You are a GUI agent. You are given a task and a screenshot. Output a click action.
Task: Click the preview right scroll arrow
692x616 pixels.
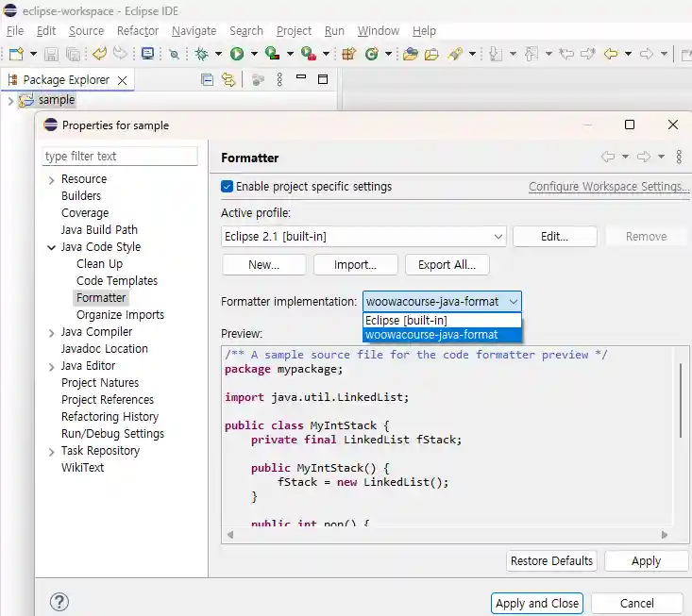point(665,535)
